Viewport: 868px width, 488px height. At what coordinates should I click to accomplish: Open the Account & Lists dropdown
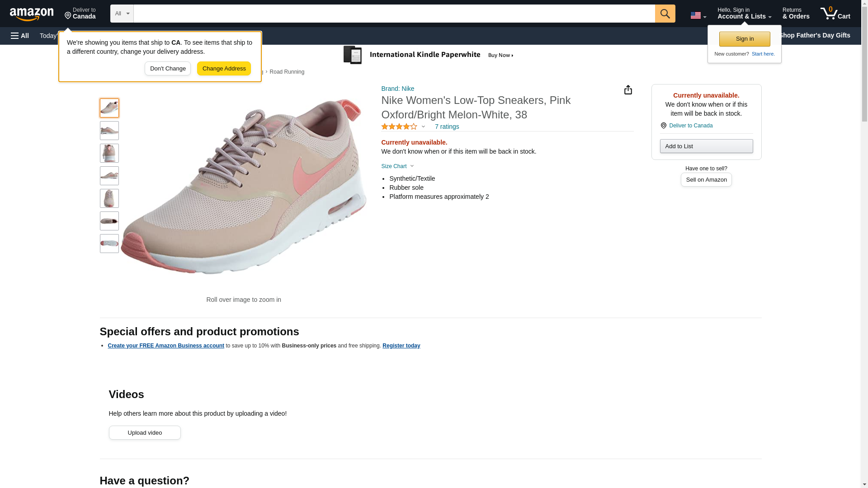[x=744, y=14]
